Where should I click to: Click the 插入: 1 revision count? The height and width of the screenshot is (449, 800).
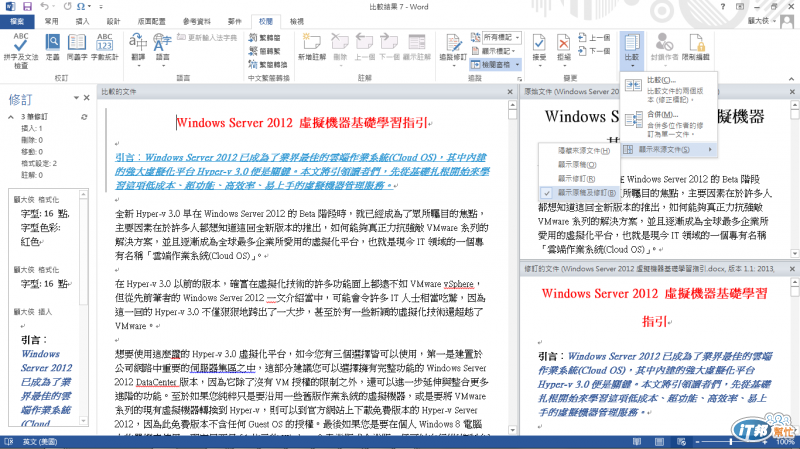32,129
